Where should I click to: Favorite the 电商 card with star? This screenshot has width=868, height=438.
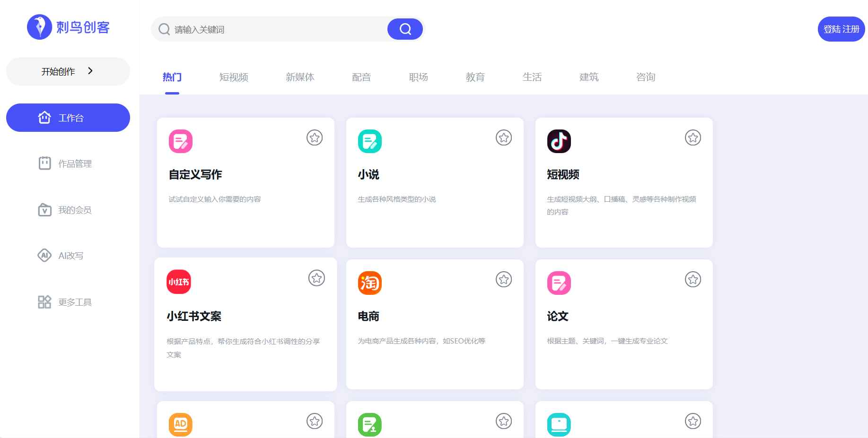(504, 279)
